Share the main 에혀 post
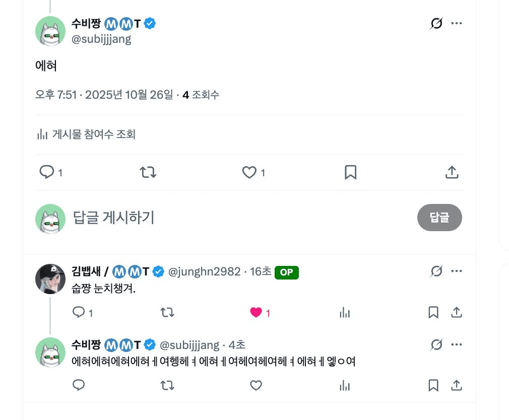The height and width of the screenshot is (420, 509). (452, 172)
